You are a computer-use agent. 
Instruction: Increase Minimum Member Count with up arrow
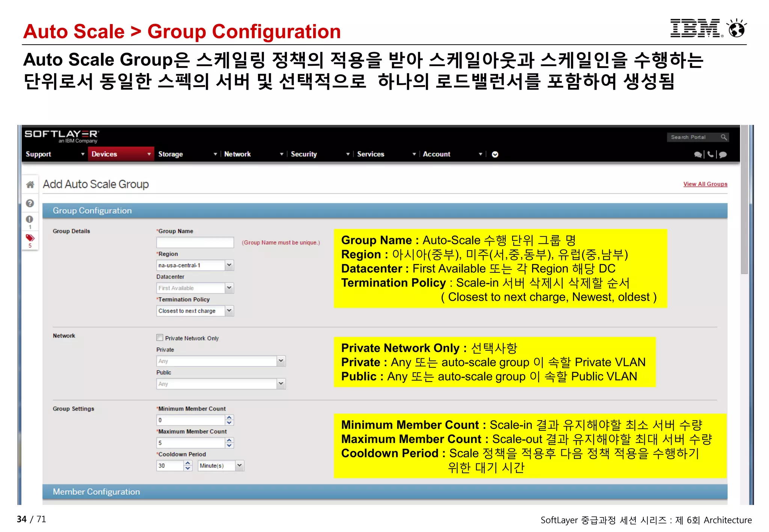[229, 418]
